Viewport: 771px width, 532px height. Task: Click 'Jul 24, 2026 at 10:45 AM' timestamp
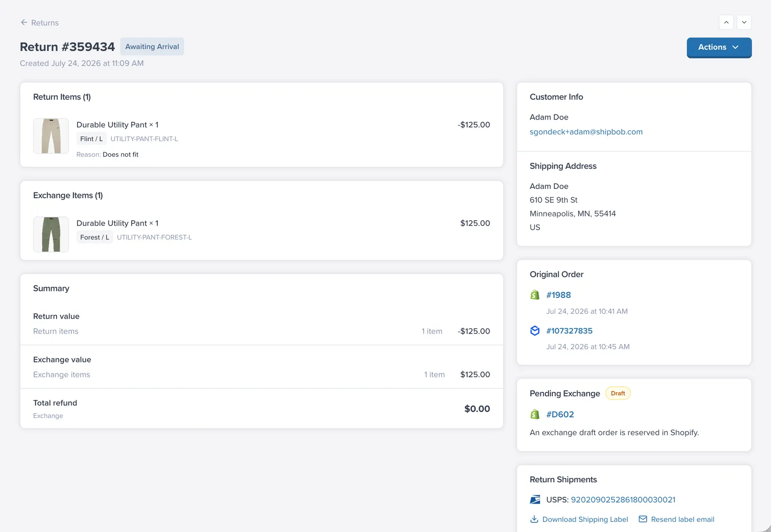[588, 346]
